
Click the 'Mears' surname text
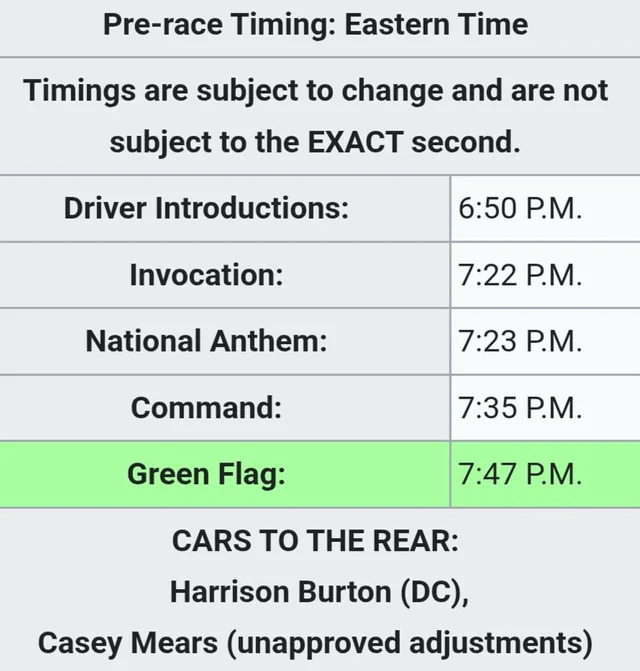click(174, 643)
